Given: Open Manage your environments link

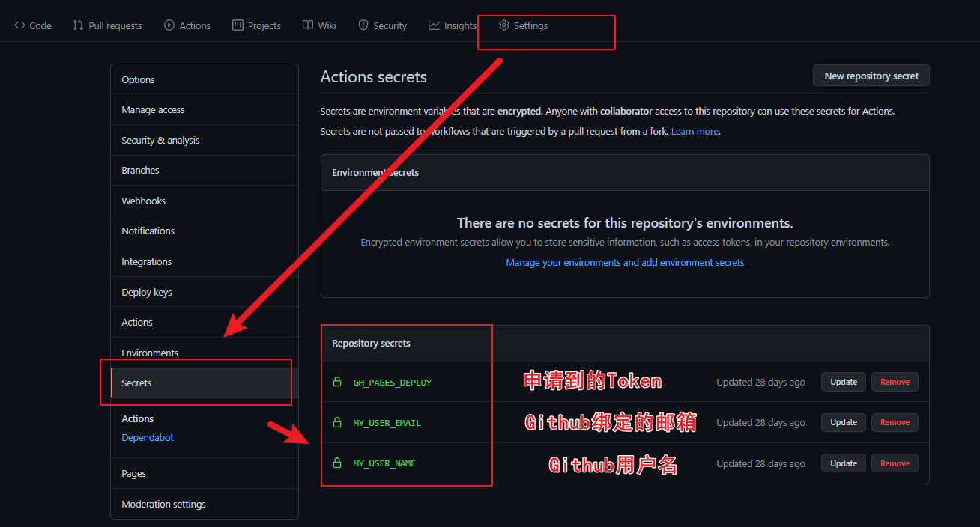Looking at the screenshot, I should point(625,263).
